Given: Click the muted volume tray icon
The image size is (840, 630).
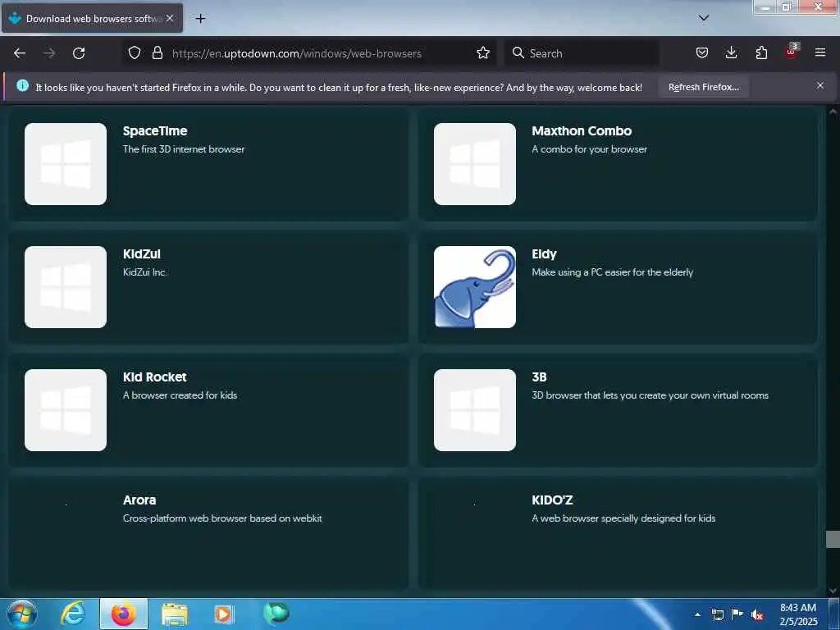Looking at the screenshot, I should click(757, 614).
